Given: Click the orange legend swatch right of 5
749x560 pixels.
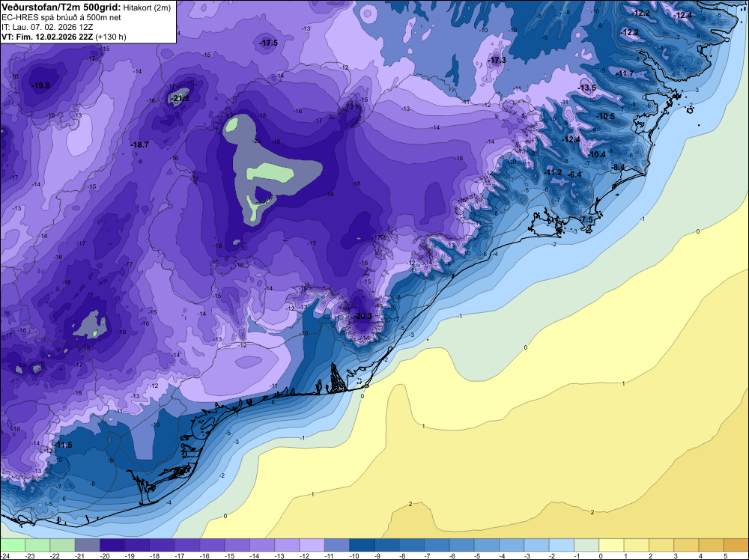Looking at the screenshot, I should (x=736, y=545).
